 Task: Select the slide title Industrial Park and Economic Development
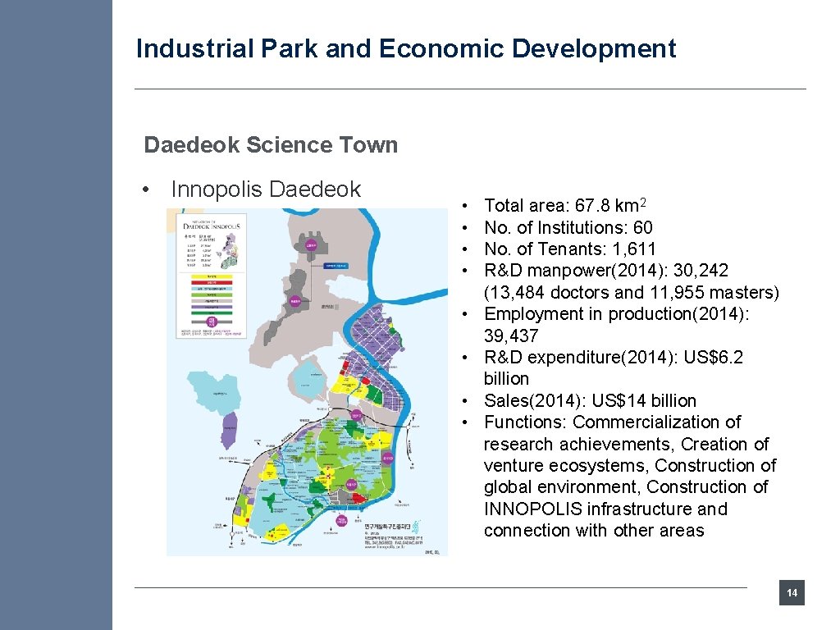point(405,49)
